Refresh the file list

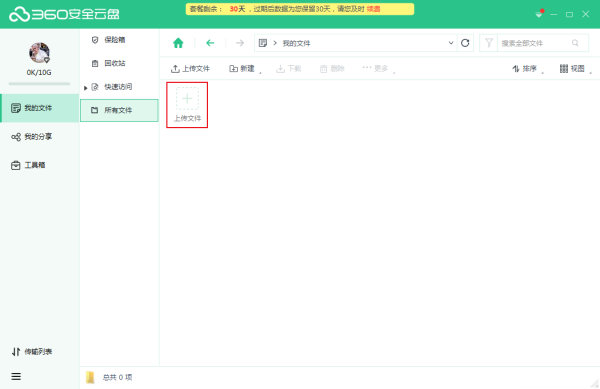pyautogui.click(x=465, y=43)
